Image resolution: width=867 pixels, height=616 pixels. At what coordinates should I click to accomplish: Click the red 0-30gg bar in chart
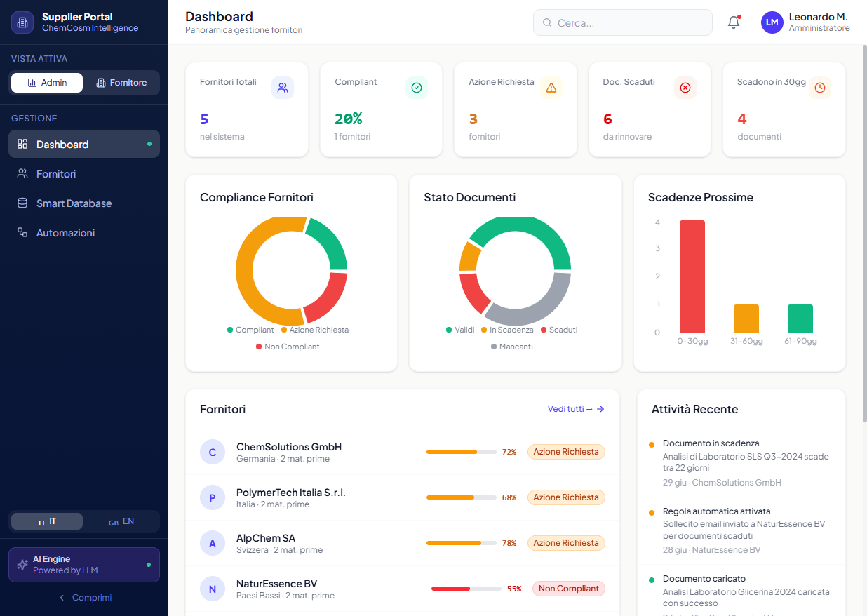pyautogui.click(x=692, y=276)
